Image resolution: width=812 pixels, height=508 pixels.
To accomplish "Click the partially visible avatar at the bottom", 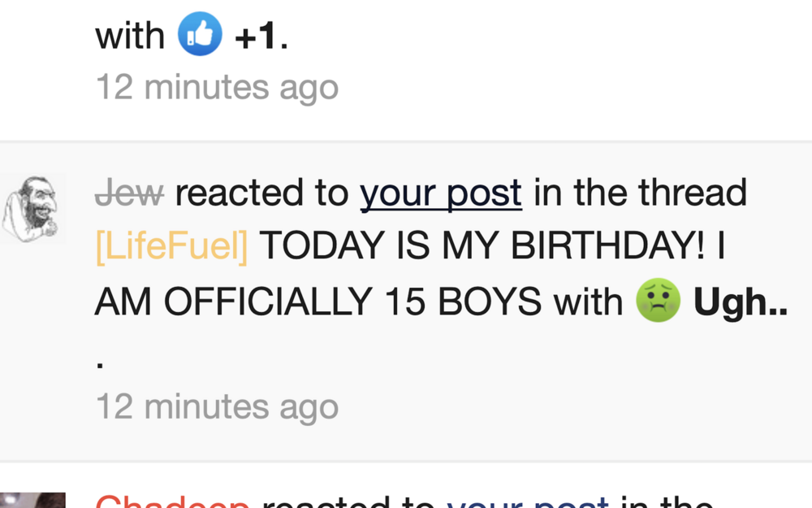I will 33,500.
